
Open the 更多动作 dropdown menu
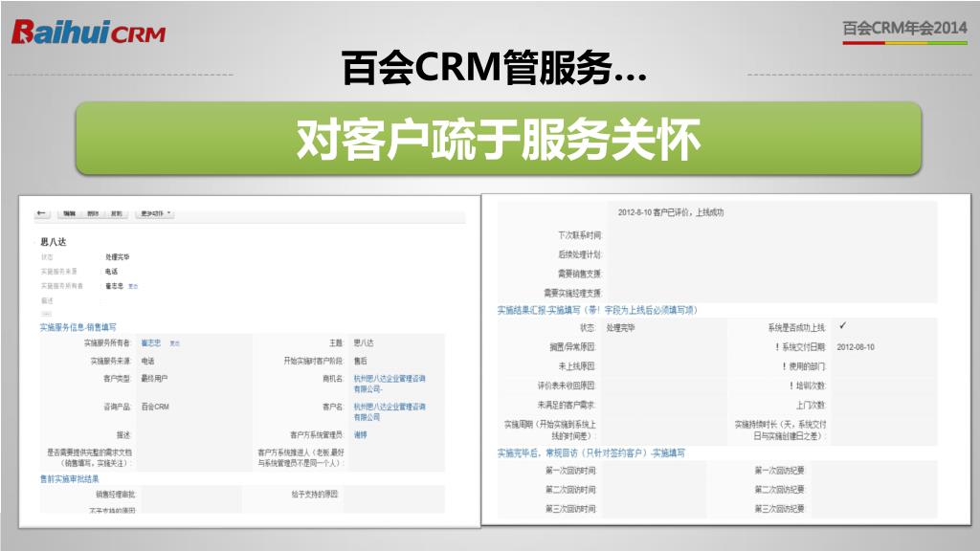[154, 213]
